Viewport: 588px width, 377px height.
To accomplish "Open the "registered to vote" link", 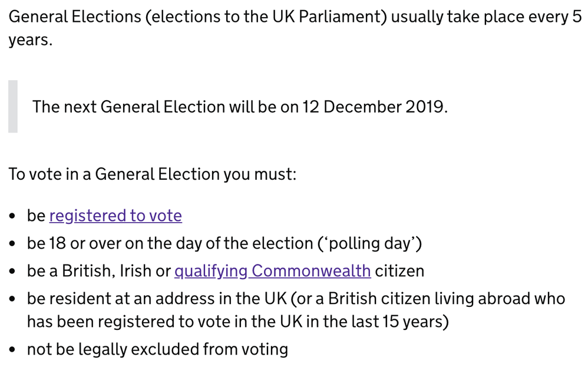I will [x=115, y=216].
